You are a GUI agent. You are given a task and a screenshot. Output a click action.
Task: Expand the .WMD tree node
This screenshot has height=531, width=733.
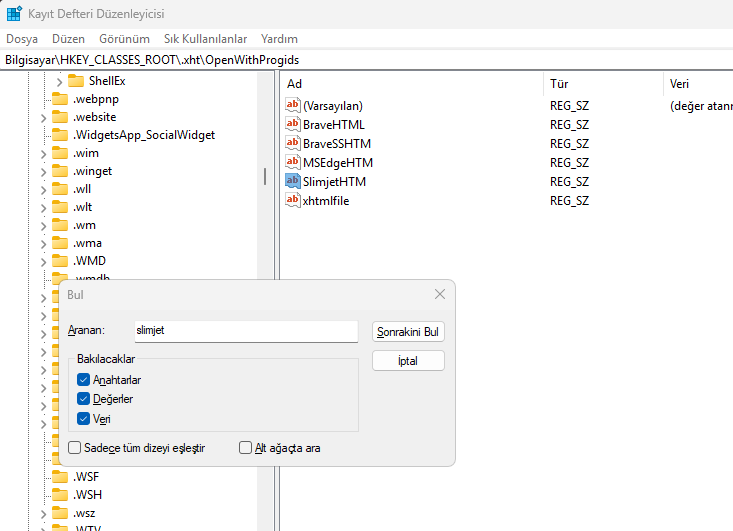43,261
